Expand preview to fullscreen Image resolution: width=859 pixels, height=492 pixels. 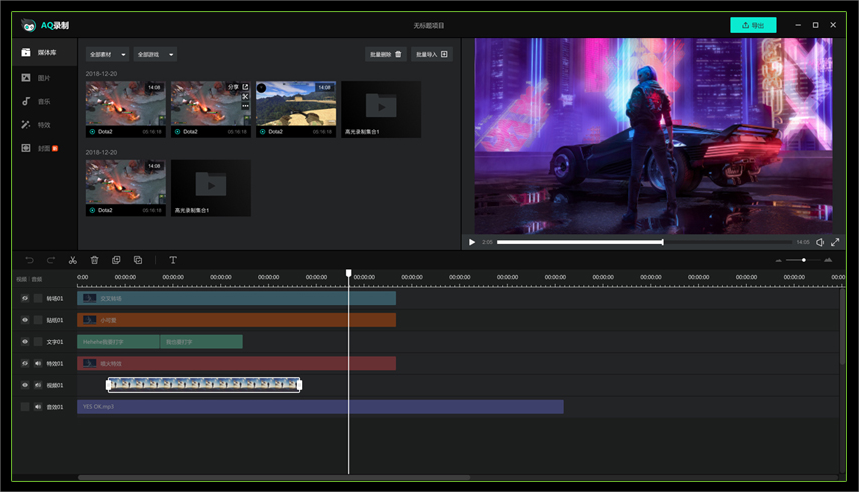(x=835, y=242)
